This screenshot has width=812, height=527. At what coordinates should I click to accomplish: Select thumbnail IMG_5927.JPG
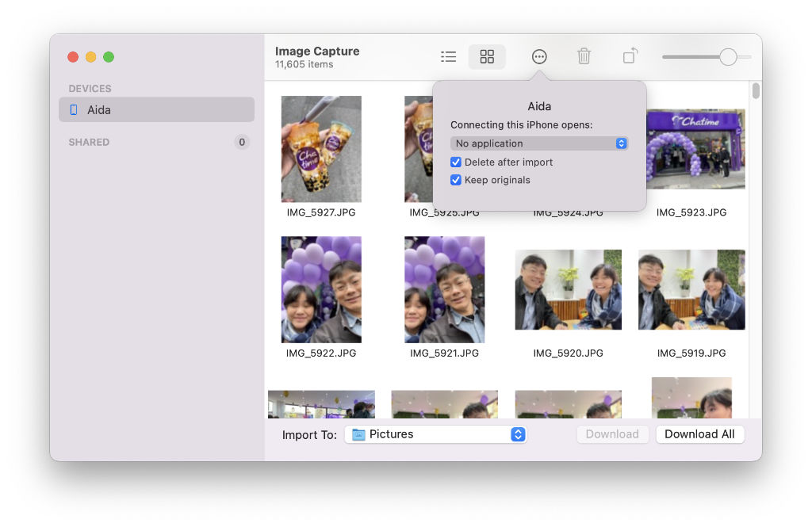(x=321, y=149)
